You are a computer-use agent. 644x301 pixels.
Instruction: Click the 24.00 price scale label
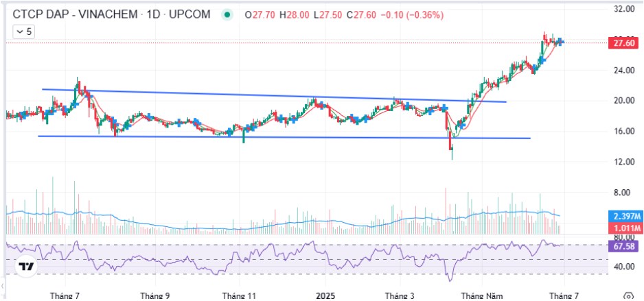624,70
